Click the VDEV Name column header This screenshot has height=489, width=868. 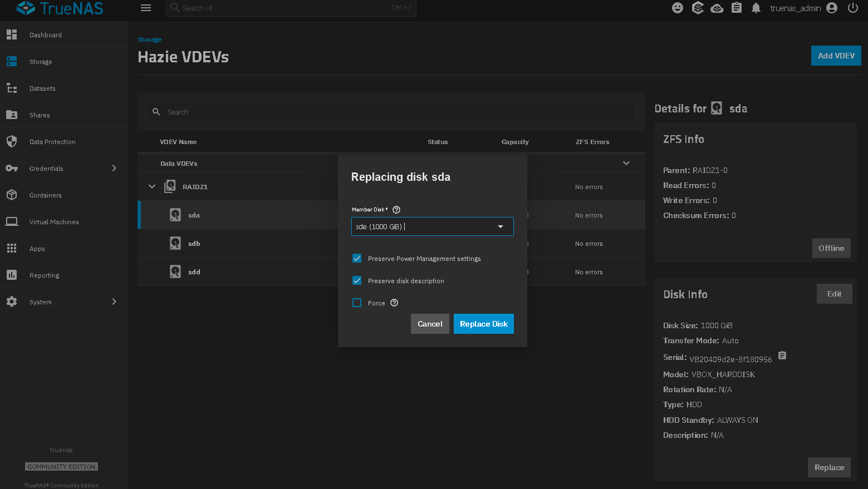point(178,142)
